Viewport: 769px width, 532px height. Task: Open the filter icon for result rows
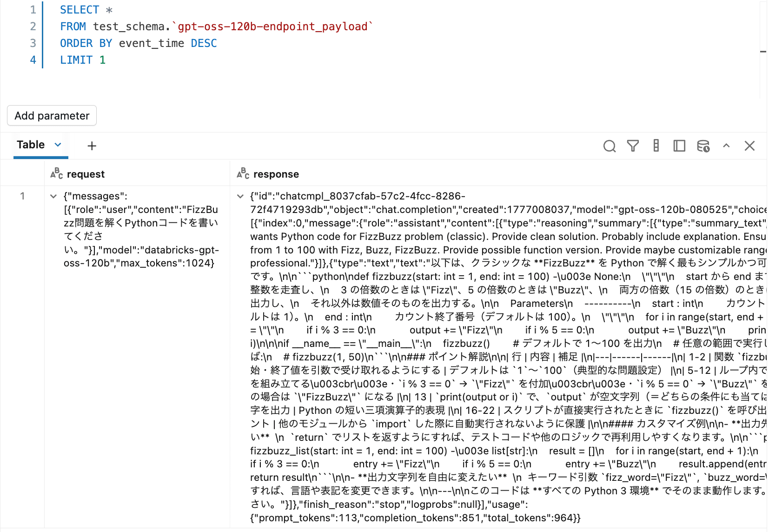[633, 146]
